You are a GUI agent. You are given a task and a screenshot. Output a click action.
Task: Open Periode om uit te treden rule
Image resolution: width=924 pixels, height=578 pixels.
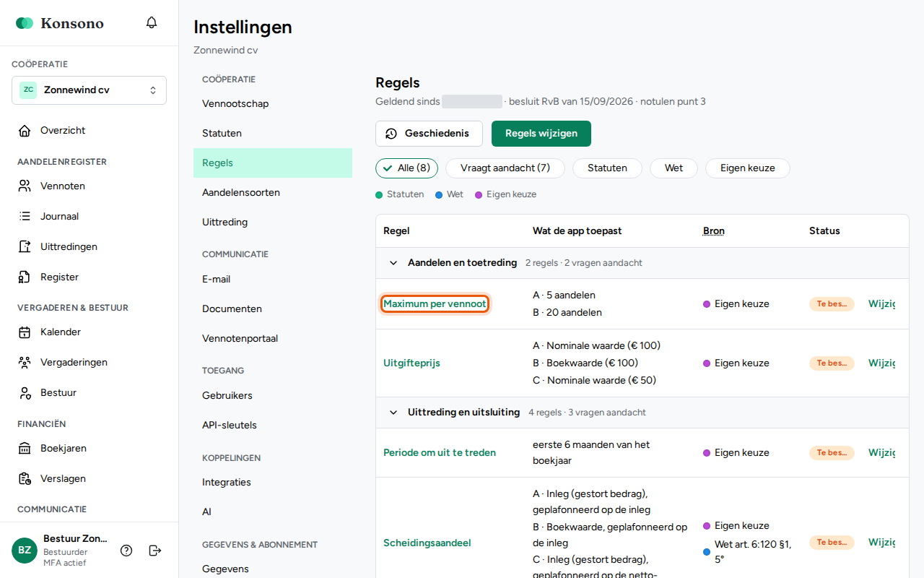440,453
